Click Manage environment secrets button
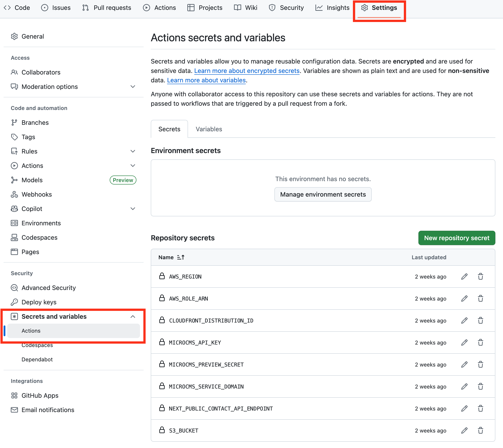 (x=323, y=194)
